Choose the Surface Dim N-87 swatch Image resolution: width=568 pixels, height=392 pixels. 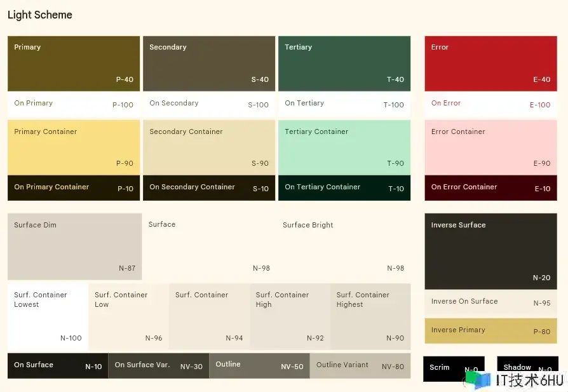(74, 247)
